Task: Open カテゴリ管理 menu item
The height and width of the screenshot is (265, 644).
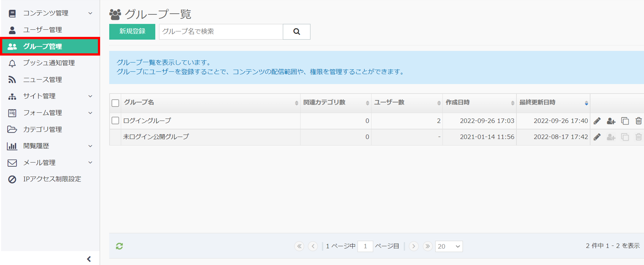Action: tap(50, 129)
